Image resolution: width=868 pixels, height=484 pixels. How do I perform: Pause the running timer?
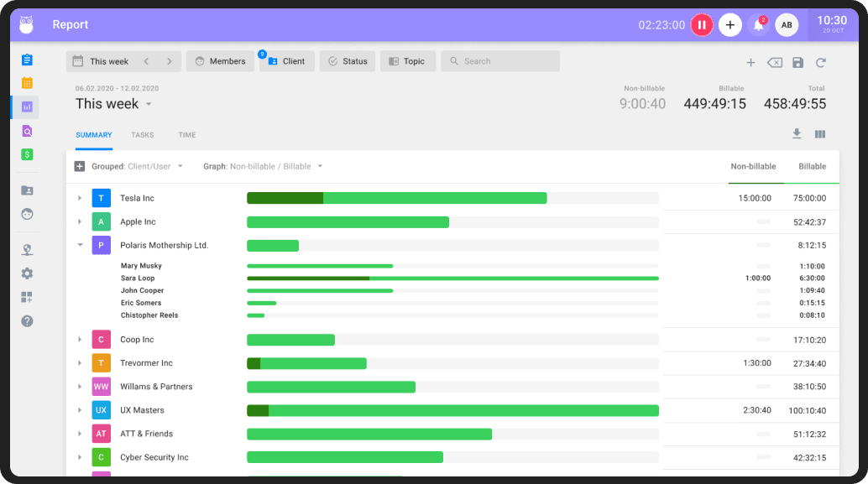pos(702,25)
